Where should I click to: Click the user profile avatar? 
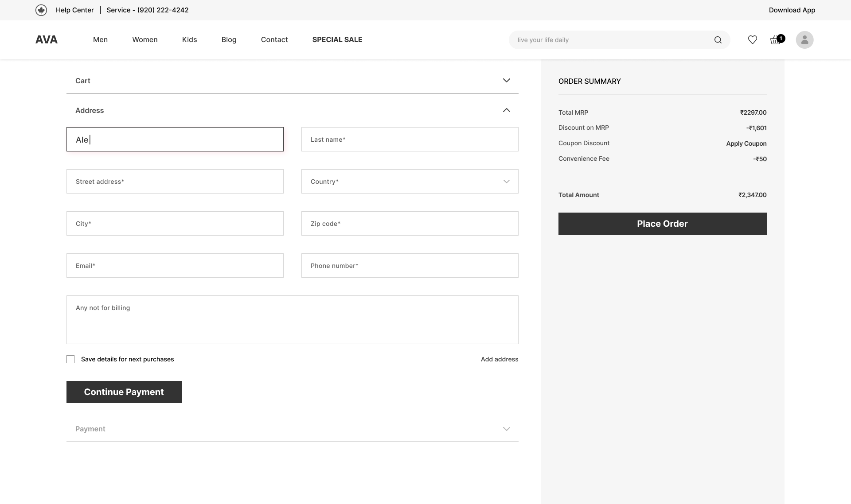(x=804, y=40)
